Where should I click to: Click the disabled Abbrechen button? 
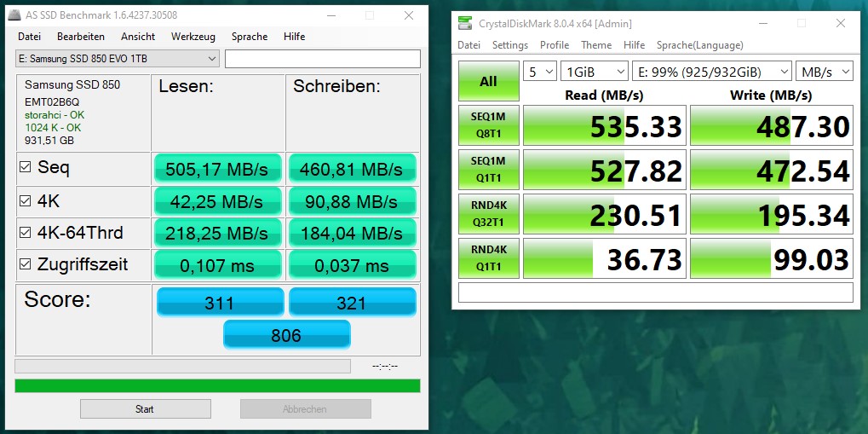coord(305,409)
